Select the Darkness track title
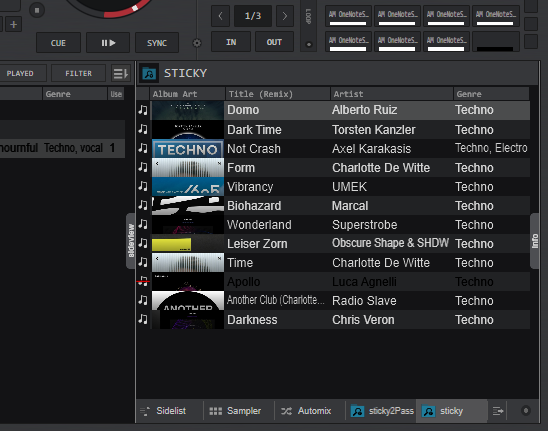548x431 pixels. click(x=252, y=320)
